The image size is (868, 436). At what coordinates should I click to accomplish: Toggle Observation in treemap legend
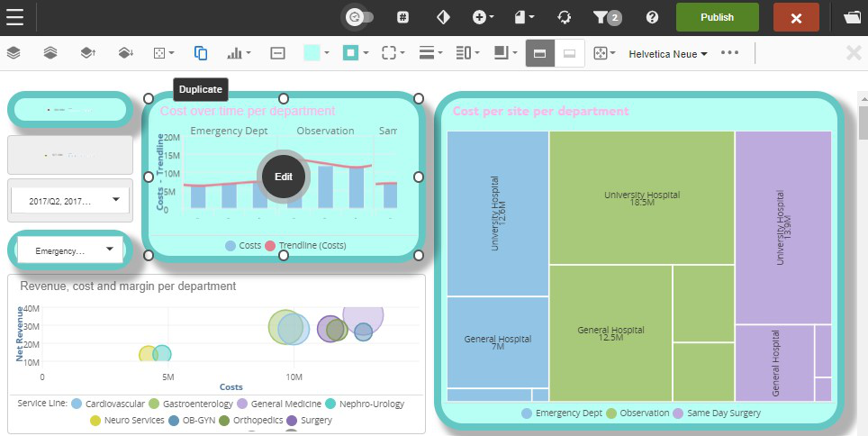637,413
